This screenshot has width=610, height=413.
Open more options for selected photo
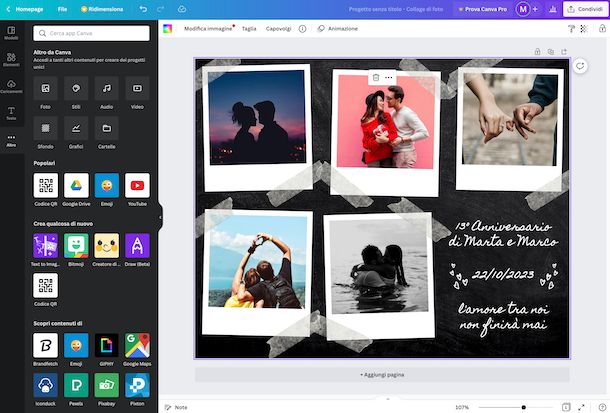tap(389, 77)
